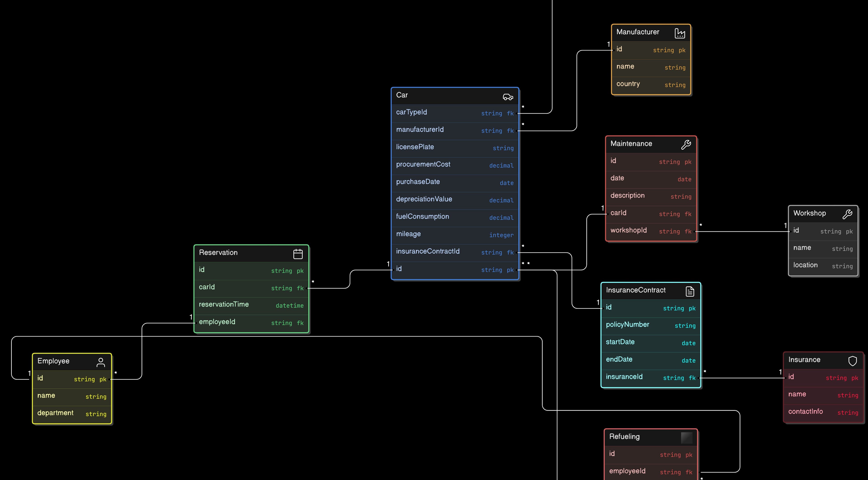Select the policyNumber field in InsuranceContract
868x480 pixels.
tap(628, 325)
